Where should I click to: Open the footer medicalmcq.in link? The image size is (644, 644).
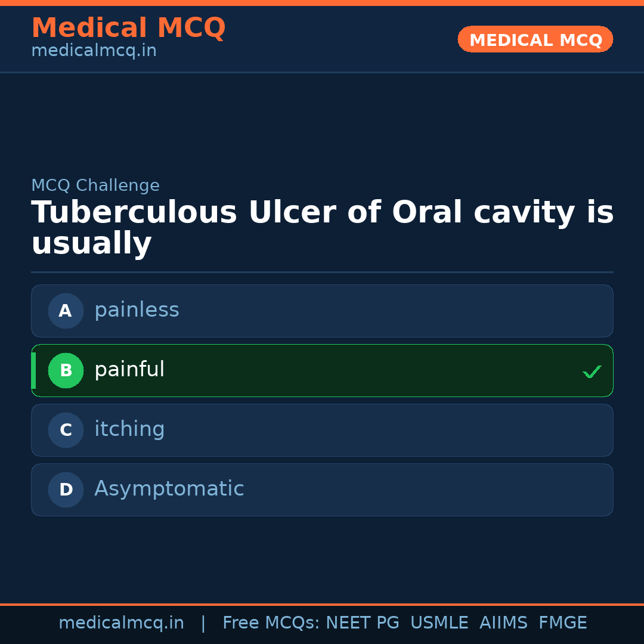[x=122, y=623]
